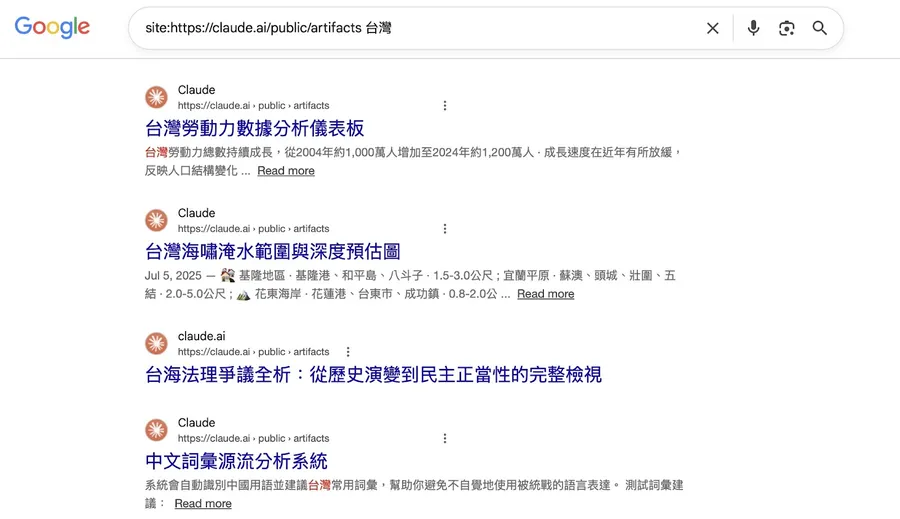Click snippet text 台灣勞動力總數持續成長
Screen dimensions: 900x519
pos(209,153)
